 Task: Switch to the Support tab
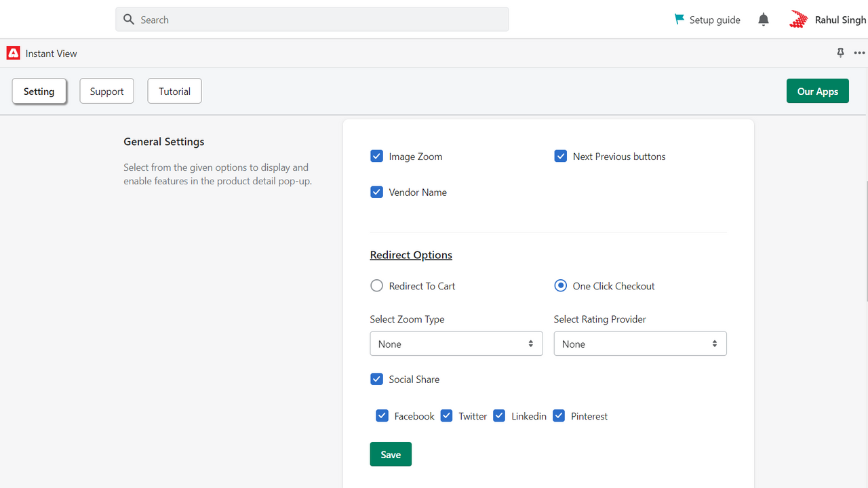tap(106, 91)
